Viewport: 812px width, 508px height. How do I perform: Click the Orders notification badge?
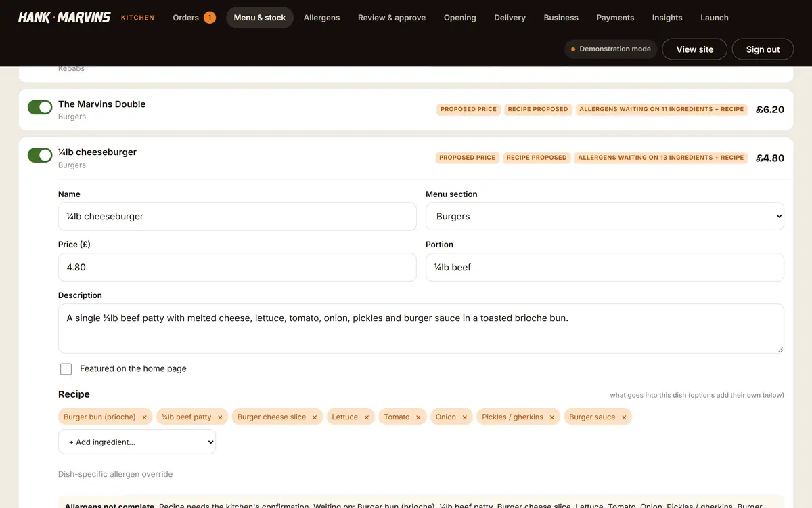tap(210, 18)
